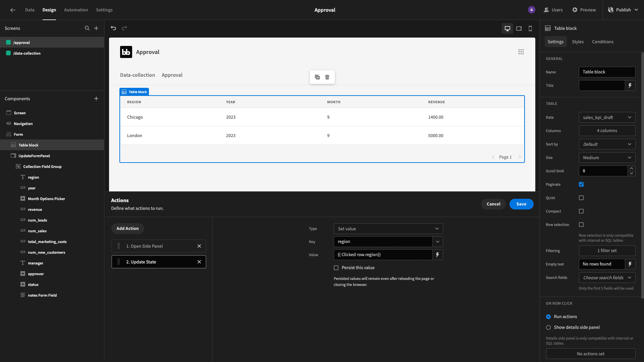Enable the Paginate checkbox
644x362 pixels.
coord(581,184)
